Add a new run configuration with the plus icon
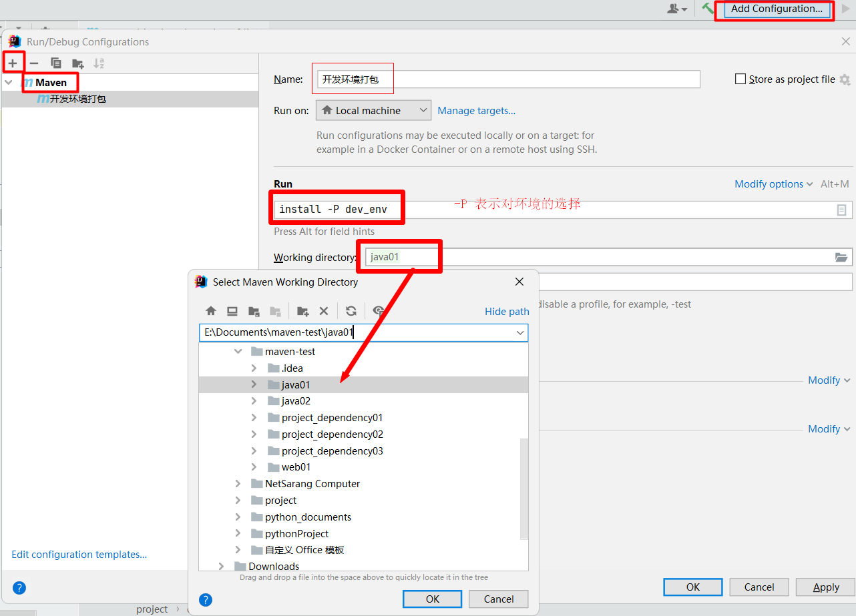Viewport: 856px width, 616px height. (x=13, y=63)
